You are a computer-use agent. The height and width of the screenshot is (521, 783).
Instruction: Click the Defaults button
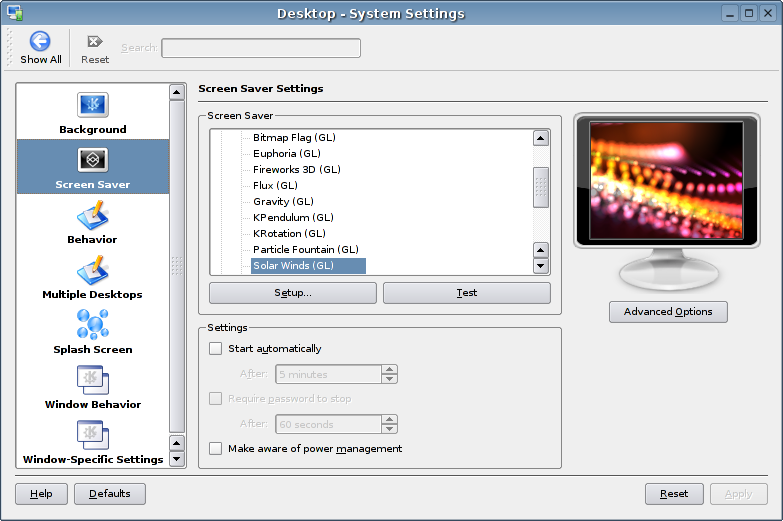(110, 494)
